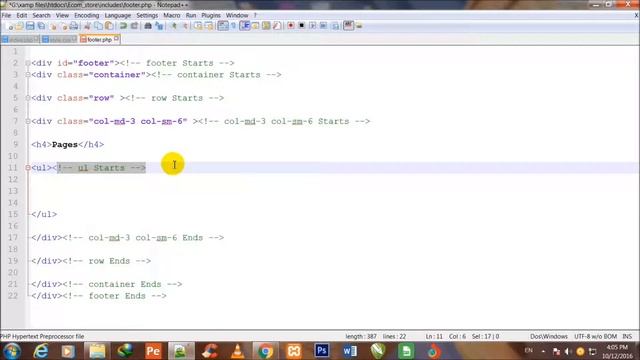Click the Playback macro icon
This screenshot has height=360, width=640.
313,26
